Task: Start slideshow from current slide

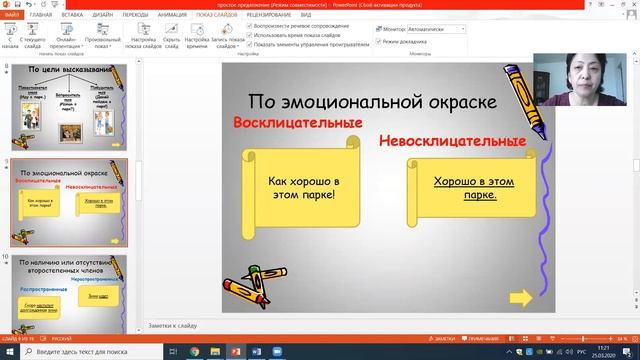Action: coord(32,36)
